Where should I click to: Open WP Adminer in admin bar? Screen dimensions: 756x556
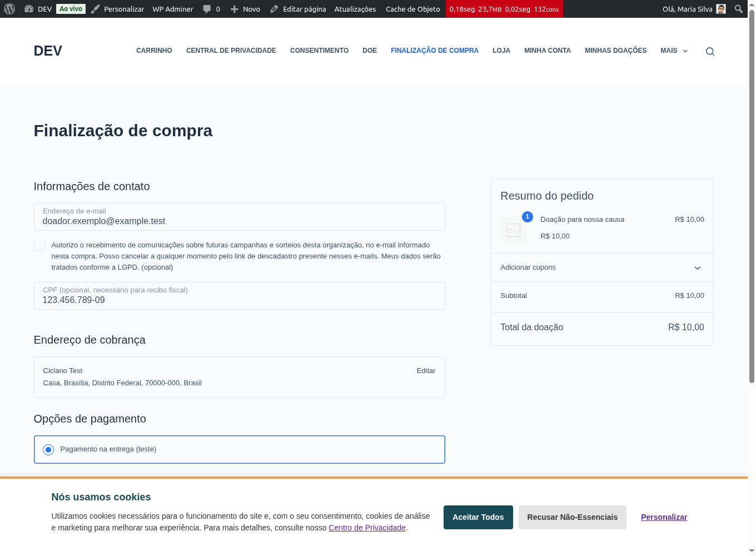[x=173, y=9]
